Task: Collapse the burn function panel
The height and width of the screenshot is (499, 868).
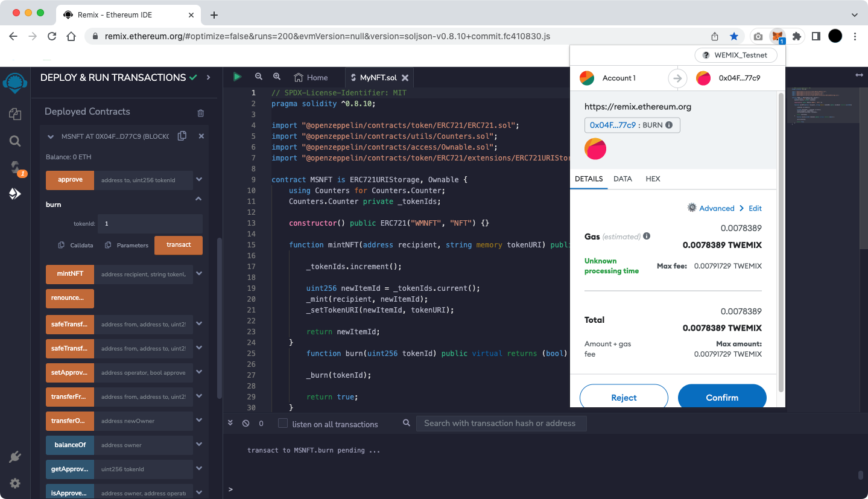Action: (198, 199)
